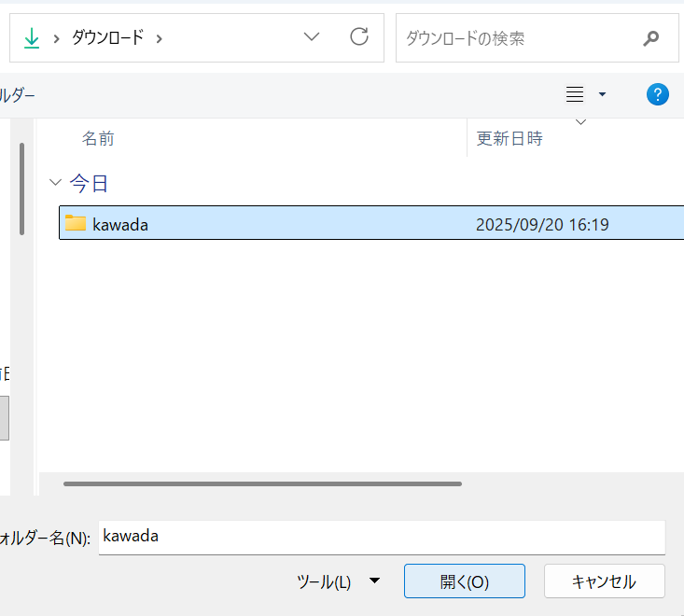Select the kawada folder date cell
This screenshot has width=684, height=616.
tap(542, 224)
